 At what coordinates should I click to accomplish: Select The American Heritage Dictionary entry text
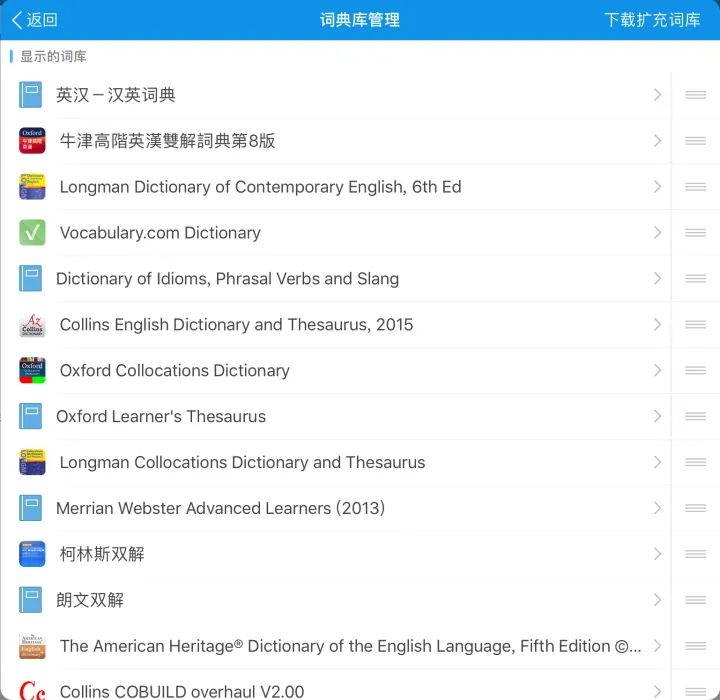[x=350, y=646]
